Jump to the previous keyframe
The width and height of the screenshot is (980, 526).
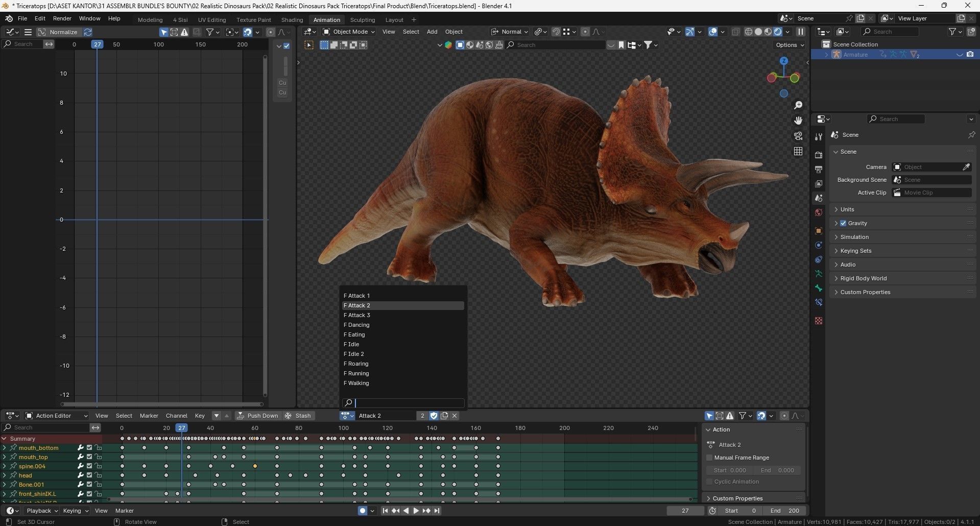click(395, 511)
